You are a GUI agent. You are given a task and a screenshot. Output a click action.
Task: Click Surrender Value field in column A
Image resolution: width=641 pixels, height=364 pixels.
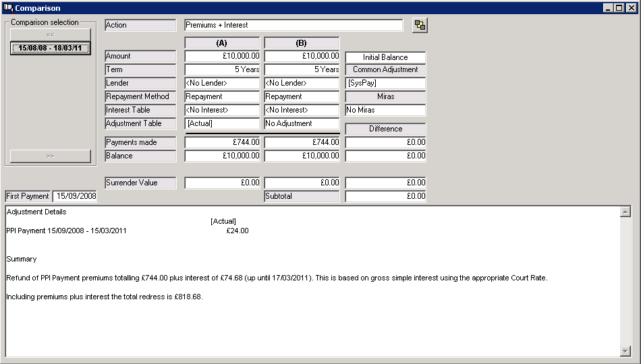(x=222, y=183)
